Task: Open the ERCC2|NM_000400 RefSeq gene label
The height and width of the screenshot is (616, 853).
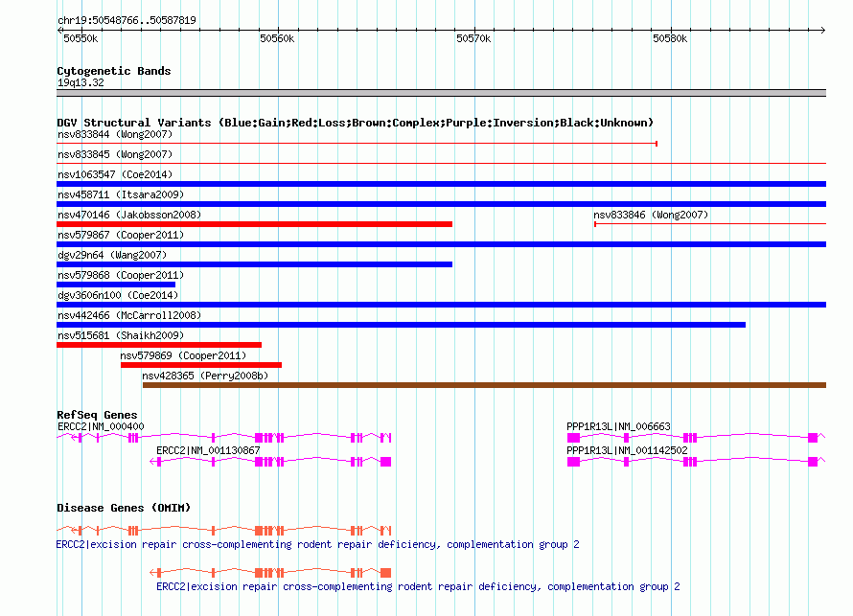Action: pyautogui.click(x=101, y=427)
